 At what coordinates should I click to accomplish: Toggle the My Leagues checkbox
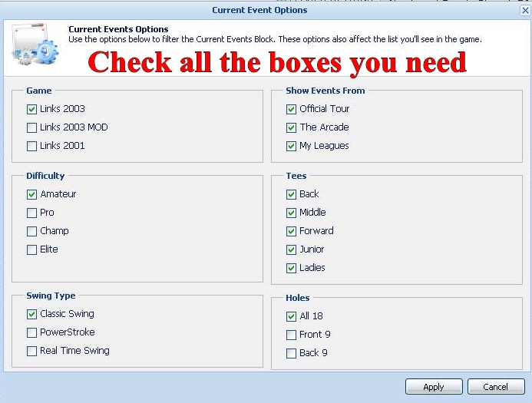coord(291,146)
